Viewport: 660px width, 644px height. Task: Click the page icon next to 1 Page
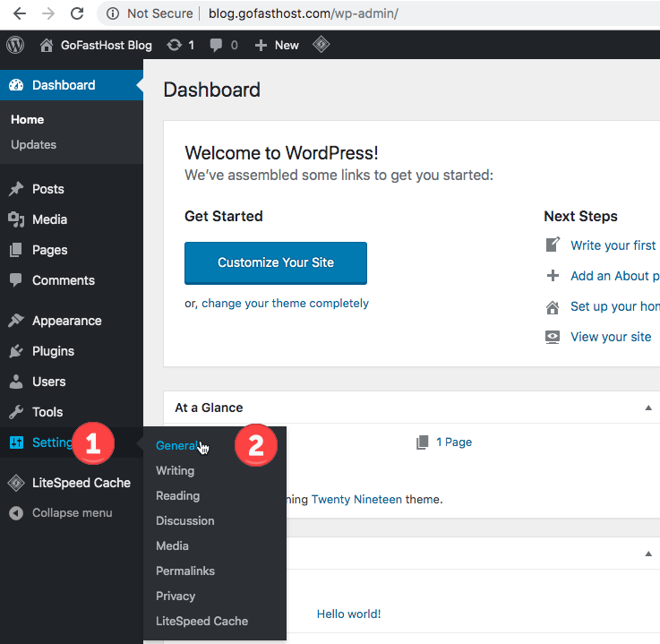click(422, 442)
